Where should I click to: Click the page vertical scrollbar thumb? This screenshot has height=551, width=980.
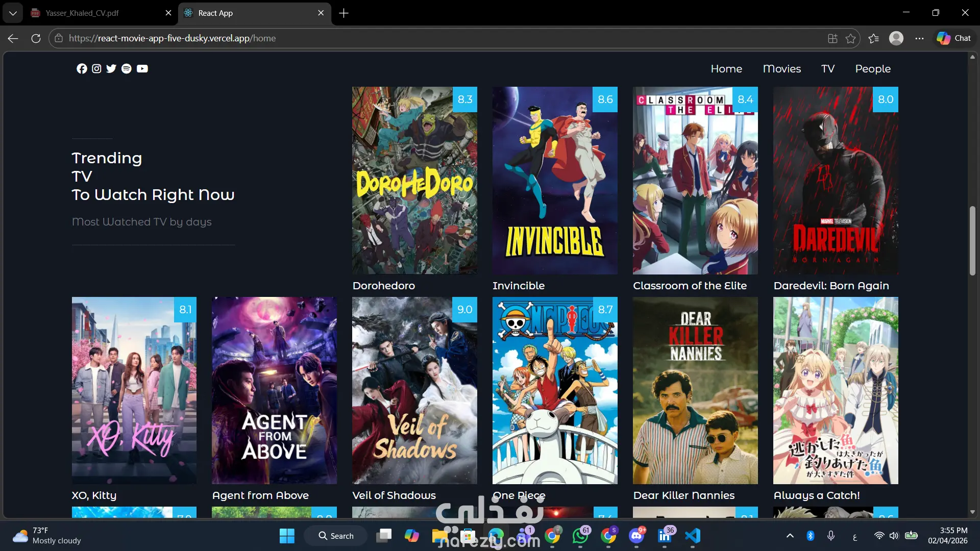[972, 240]
